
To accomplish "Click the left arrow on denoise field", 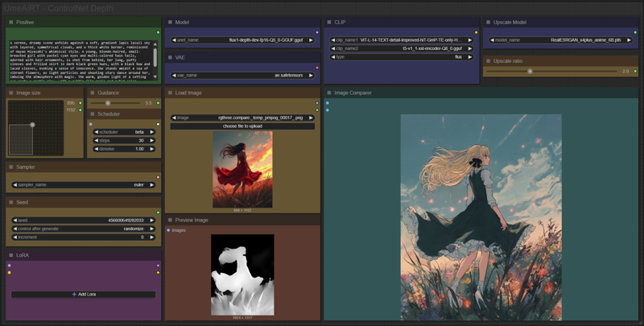I will (96, 149).
